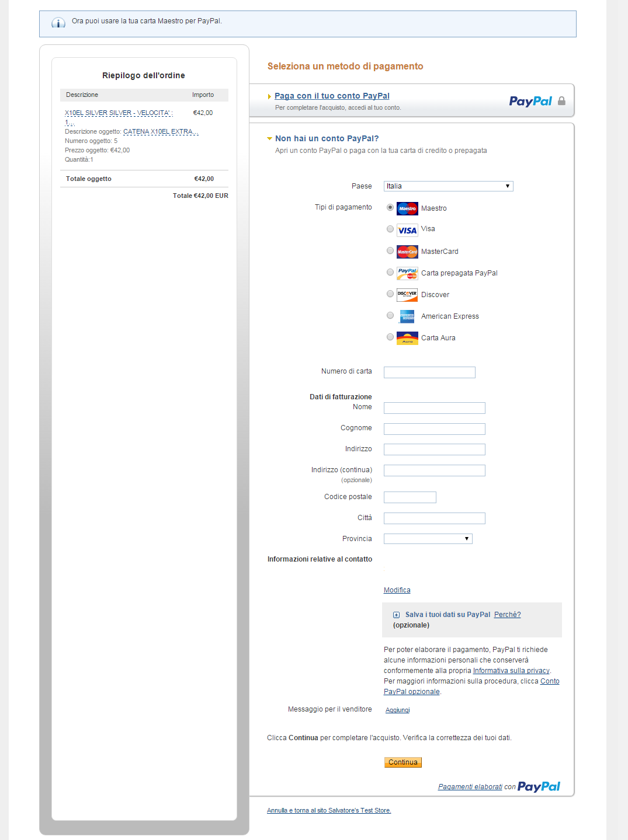Click the Totale oggetto row label
The height and width of the screenshot is (840, 628).
point(89,179)
